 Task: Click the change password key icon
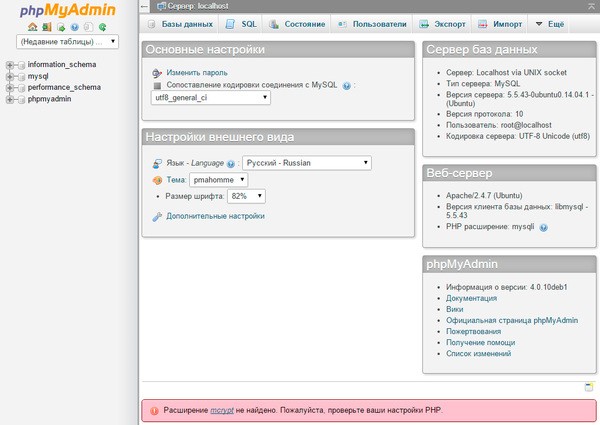(x=157, y=73)
